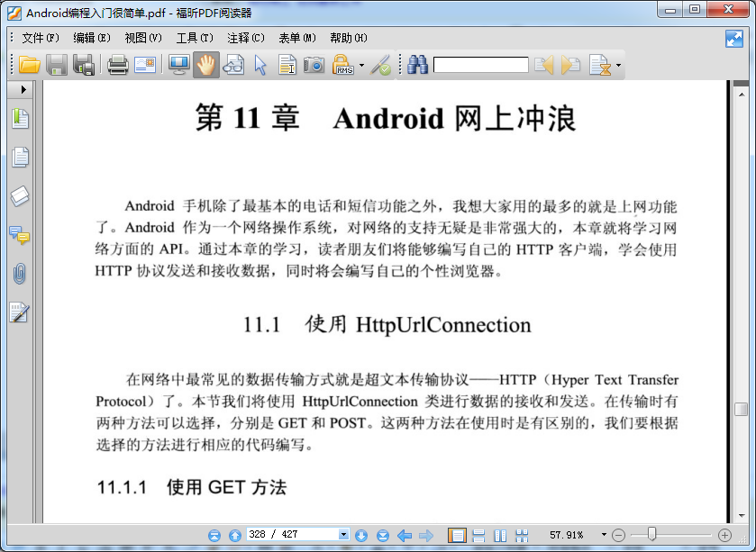Go to the next page button

point(361,535)
